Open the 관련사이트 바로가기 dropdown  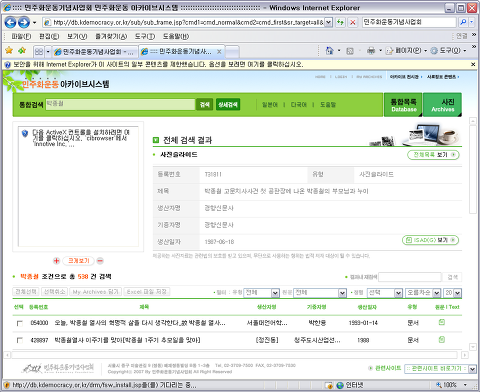coord(440,368)
